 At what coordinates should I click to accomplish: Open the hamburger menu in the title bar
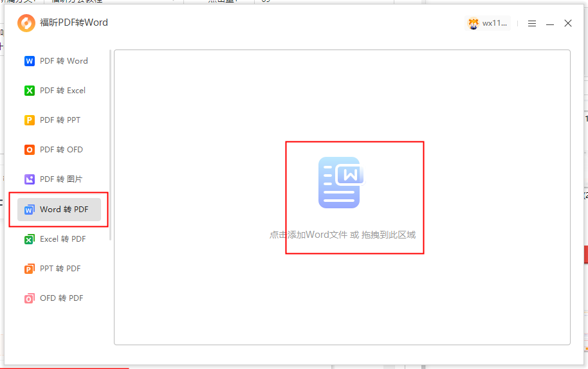532,24
